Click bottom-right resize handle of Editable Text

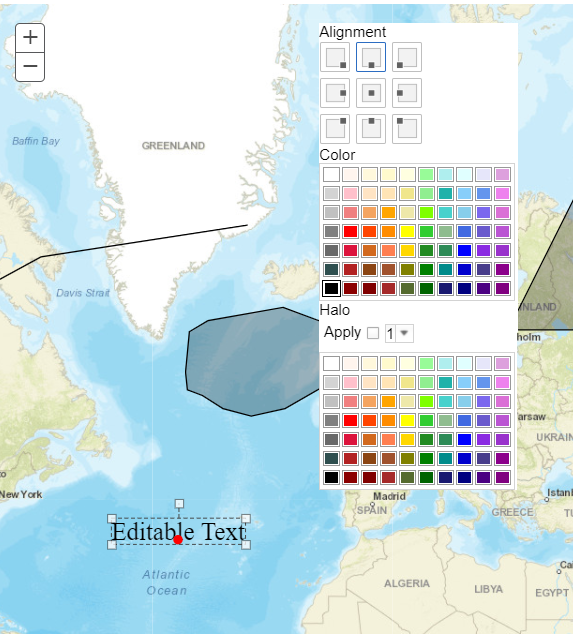point(246,545)
